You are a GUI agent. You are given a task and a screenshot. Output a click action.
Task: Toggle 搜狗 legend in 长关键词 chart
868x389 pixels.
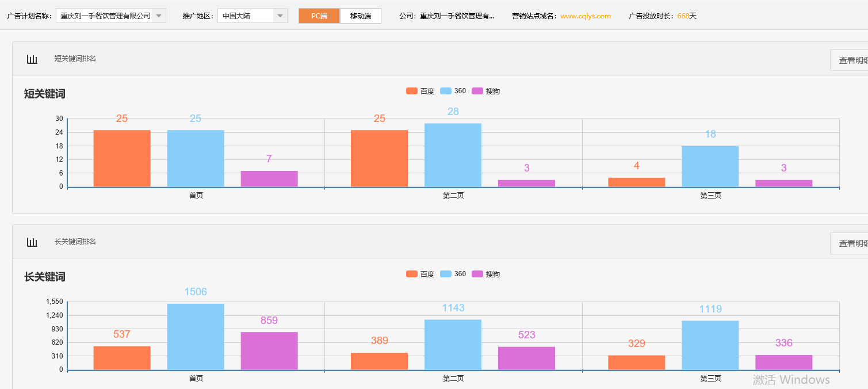pos(486,274)
